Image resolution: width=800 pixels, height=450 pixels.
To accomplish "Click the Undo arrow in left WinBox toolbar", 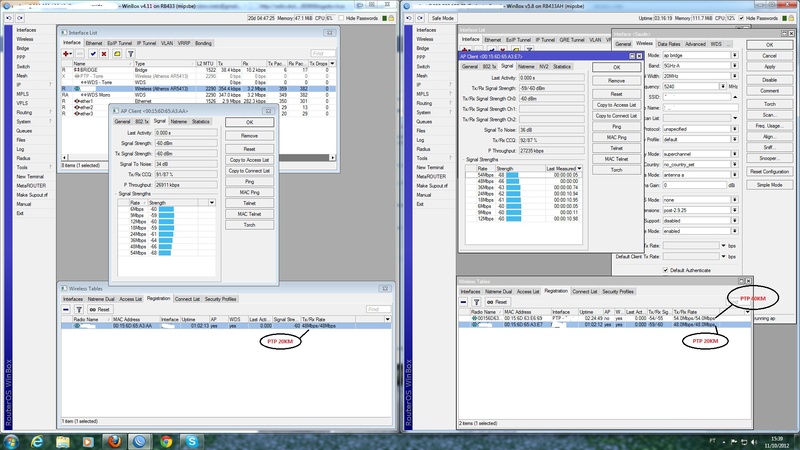I will (x=9, y=18).
